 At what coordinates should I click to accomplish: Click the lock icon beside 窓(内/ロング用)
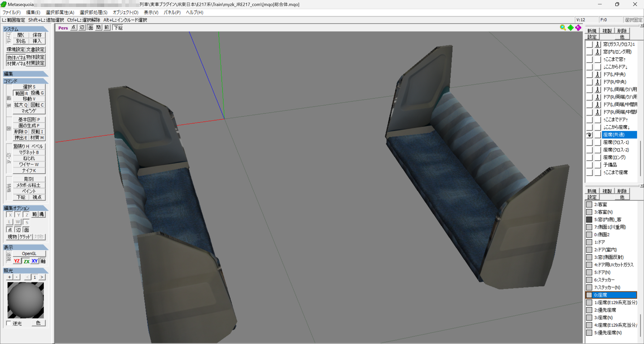[x=598, y=52]
